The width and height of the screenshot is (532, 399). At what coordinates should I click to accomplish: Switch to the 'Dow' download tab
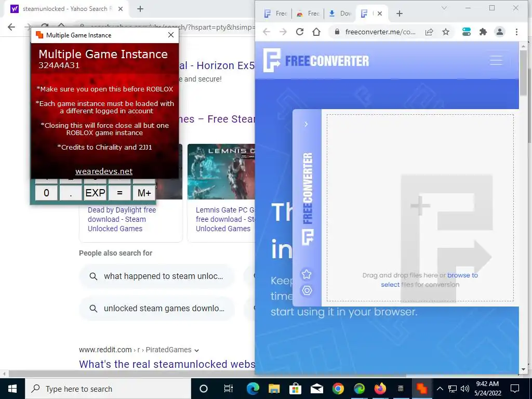click(340, 14)
